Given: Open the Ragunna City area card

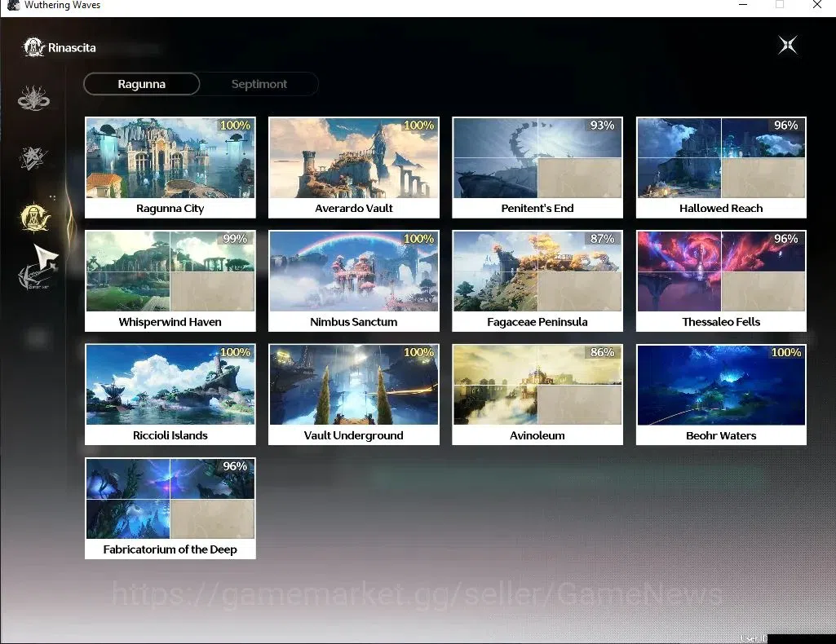Looking at the screenshot, I should click(170, 167).
